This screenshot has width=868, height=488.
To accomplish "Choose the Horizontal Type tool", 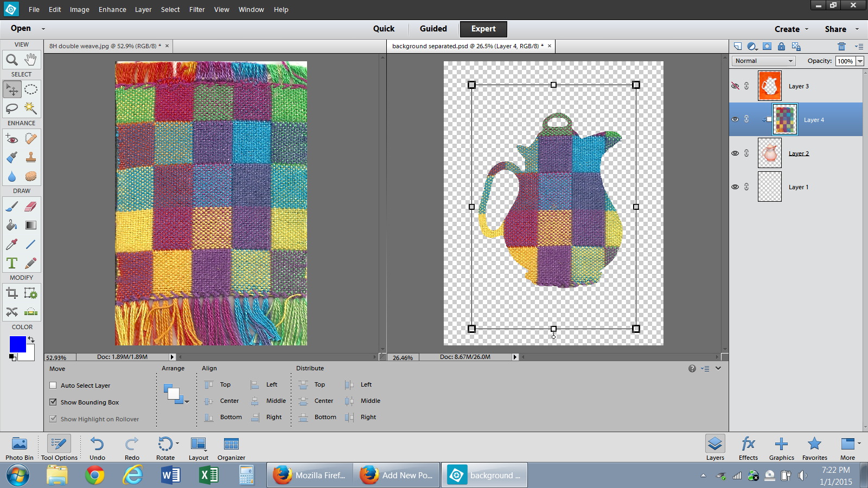I will point(11,263).
